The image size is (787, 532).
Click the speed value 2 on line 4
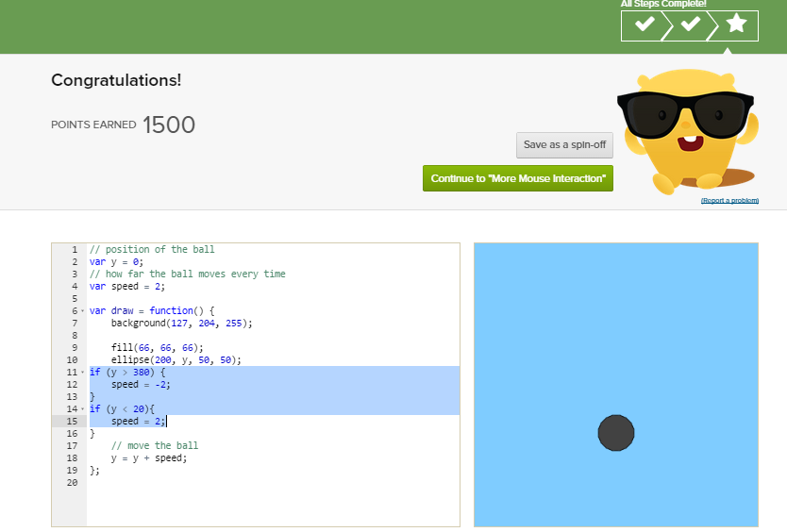(x=158, y=287)
